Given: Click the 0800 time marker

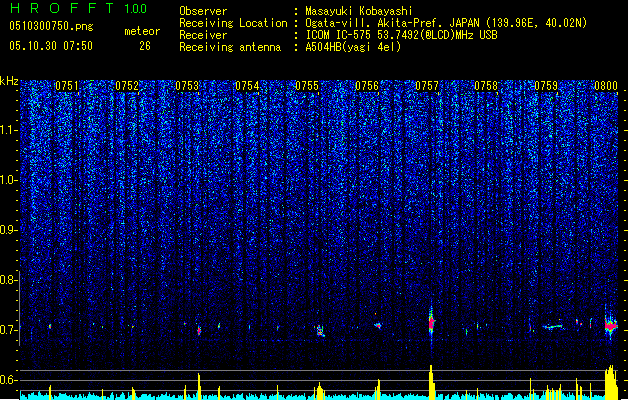Looking at the screenshot, I should 606,86.
